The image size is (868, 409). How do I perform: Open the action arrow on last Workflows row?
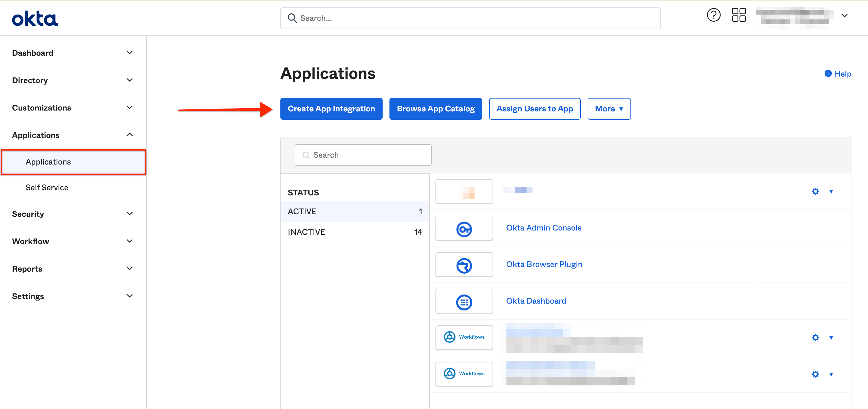(831, 374)
